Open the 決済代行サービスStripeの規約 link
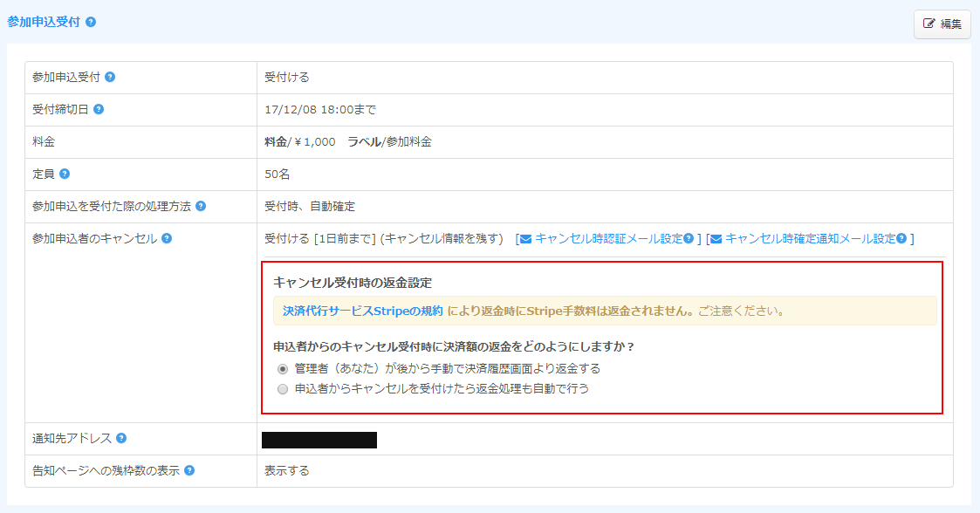Screen dimensions: 980x513 pyautogui.click(x=363, y=311)
